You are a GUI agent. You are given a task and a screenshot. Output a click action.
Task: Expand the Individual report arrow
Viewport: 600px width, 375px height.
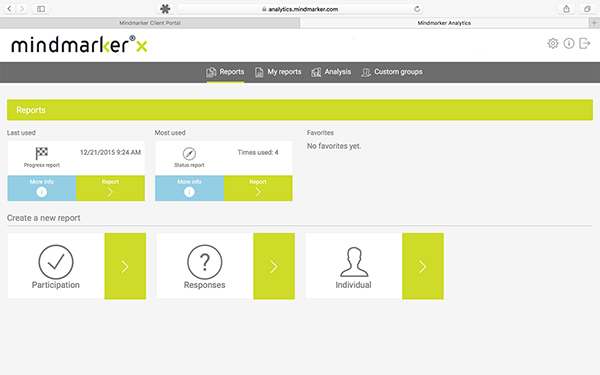(x=423, y=266)
